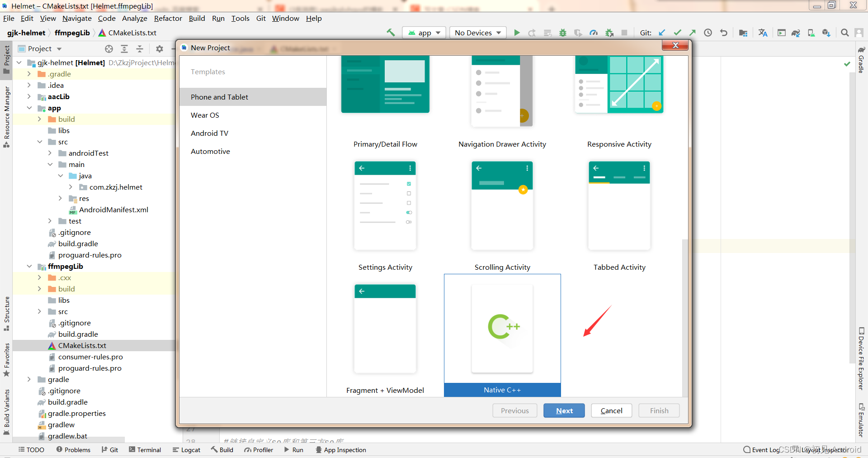
Task: Collapse the ffmpegLib module
Action: tap(29, 266)
